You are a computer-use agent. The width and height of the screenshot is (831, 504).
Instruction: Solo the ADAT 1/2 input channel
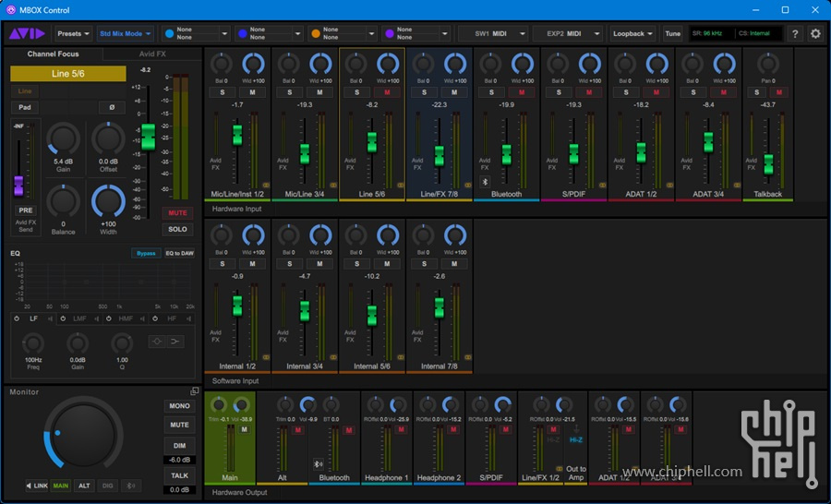tap(626, 92)
